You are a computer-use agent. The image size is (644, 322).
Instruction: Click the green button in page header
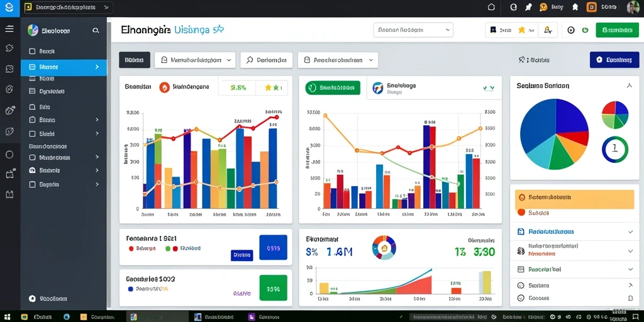coord(618,30)
